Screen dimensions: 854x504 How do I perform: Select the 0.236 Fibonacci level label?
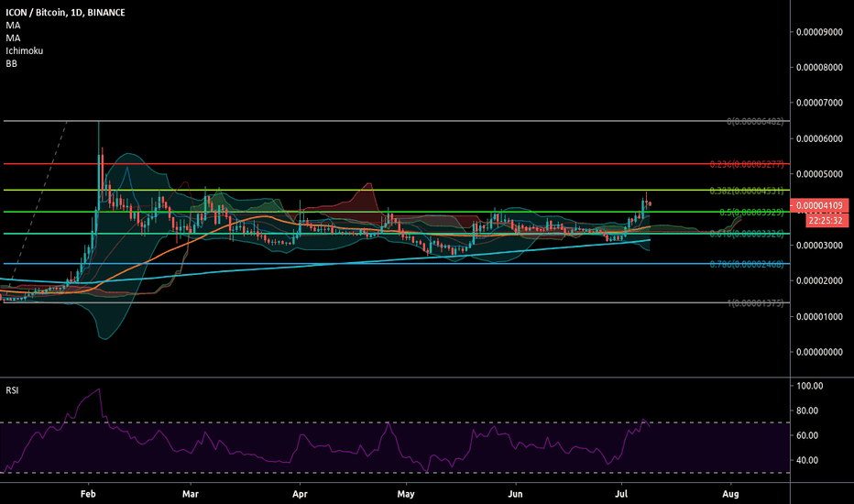pyautogui.click(x=746, y=164)
